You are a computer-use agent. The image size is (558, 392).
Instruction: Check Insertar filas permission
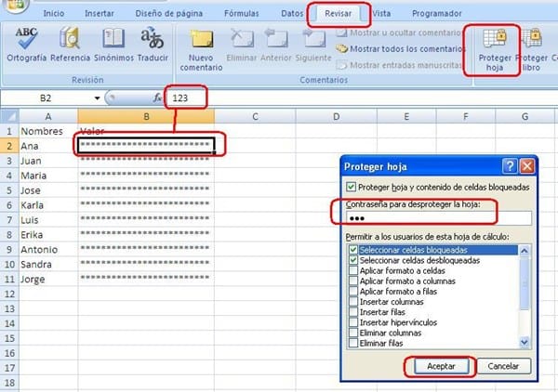(353, 312)
